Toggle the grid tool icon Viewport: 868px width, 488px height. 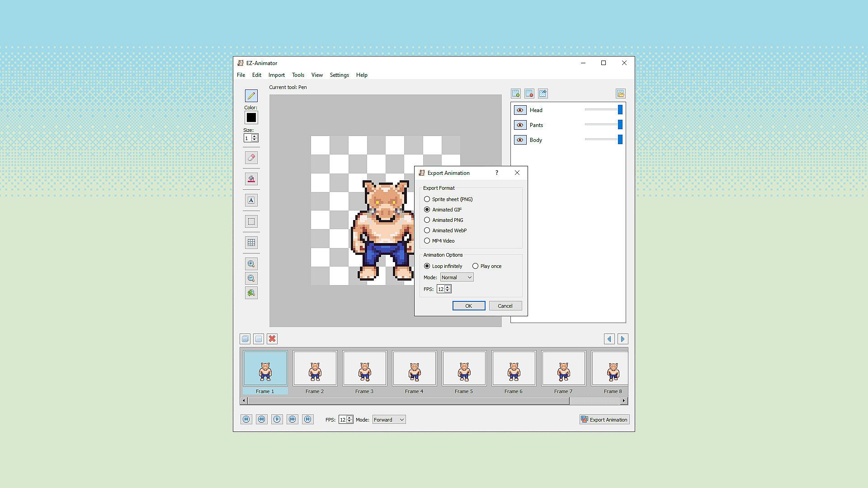click(x=251, y=243)
